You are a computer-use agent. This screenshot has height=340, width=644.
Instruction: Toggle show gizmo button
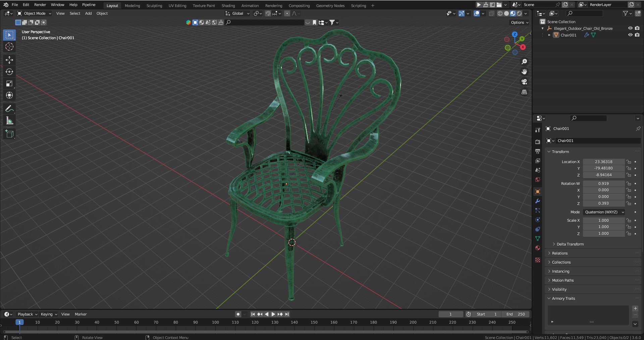point(462,13)
